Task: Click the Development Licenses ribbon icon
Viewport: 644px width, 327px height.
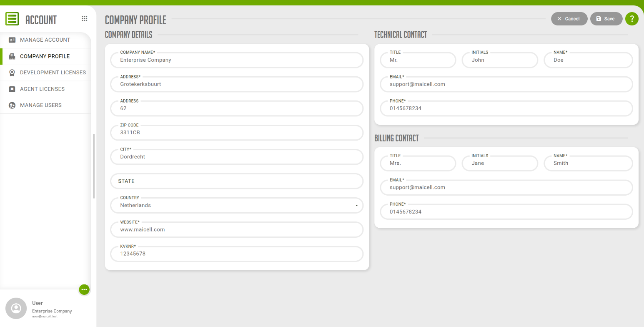Action: coord(12,73)
